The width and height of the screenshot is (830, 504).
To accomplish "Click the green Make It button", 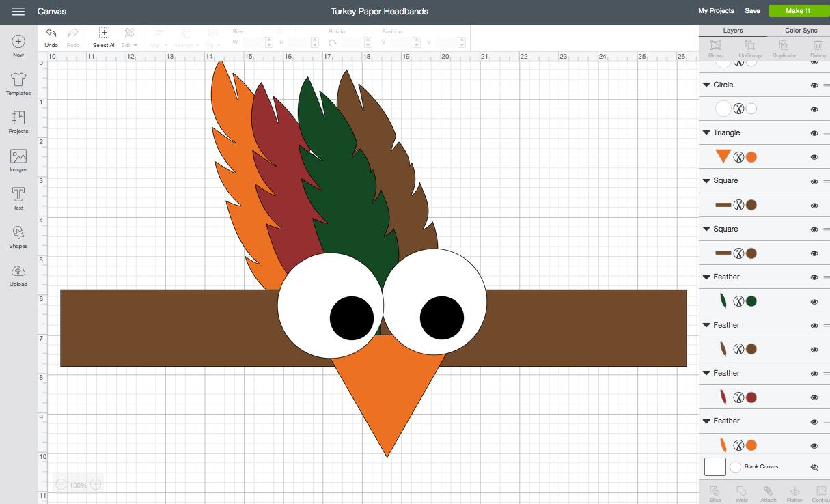I will [x=797, y=11].
